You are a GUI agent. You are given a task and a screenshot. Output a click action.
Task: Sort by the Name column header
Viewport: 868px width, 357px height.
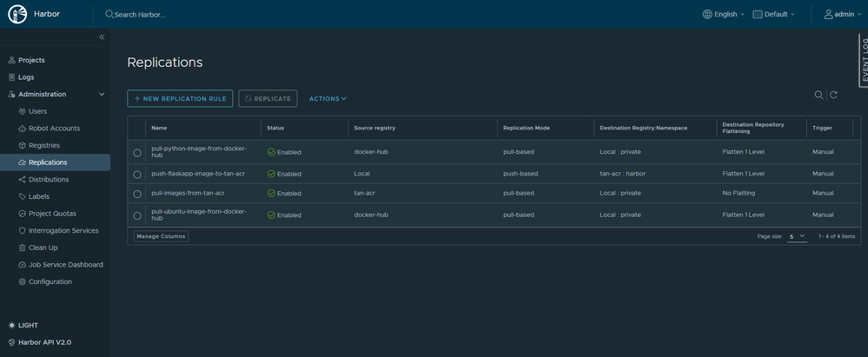159,128
